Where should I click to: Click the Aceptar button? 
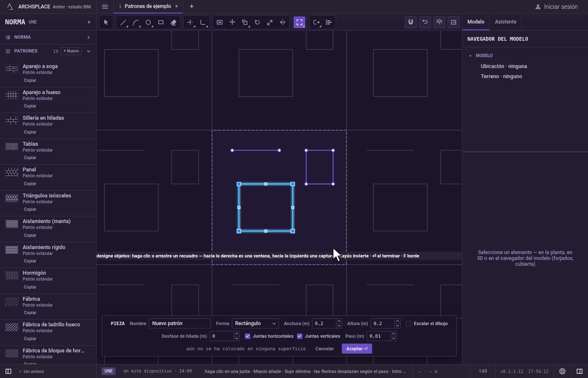[357, 349]
